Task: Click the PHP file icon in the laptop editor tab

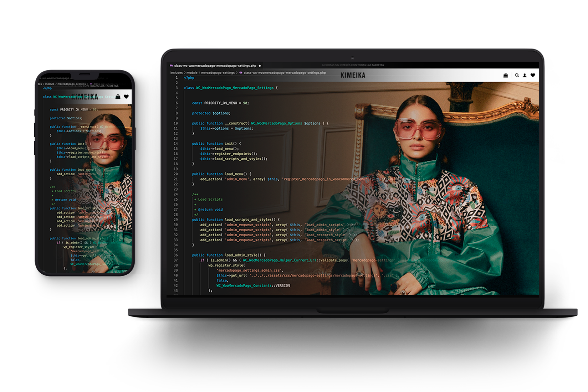Action: tap(172, 66)
